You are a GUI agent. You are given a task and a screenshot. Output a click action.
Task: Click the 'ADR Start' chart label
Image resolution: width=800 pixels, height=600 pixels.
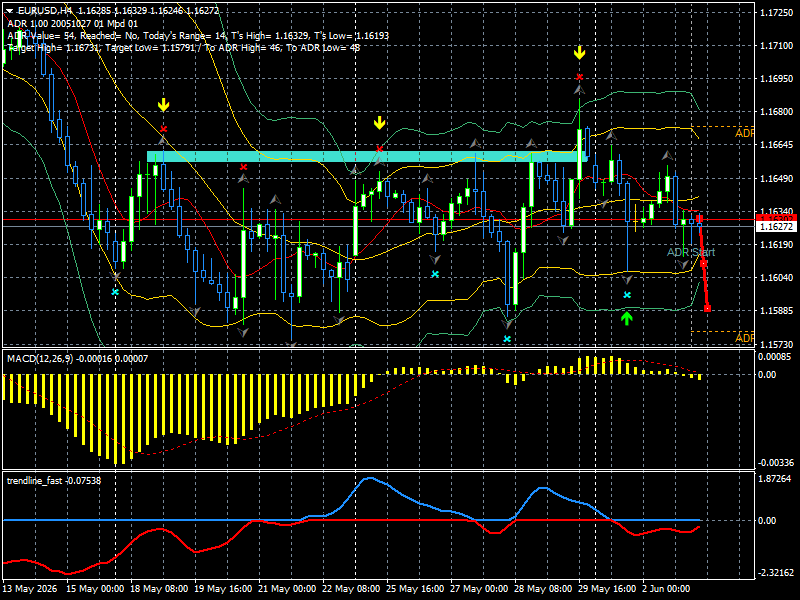pos(691,252)
